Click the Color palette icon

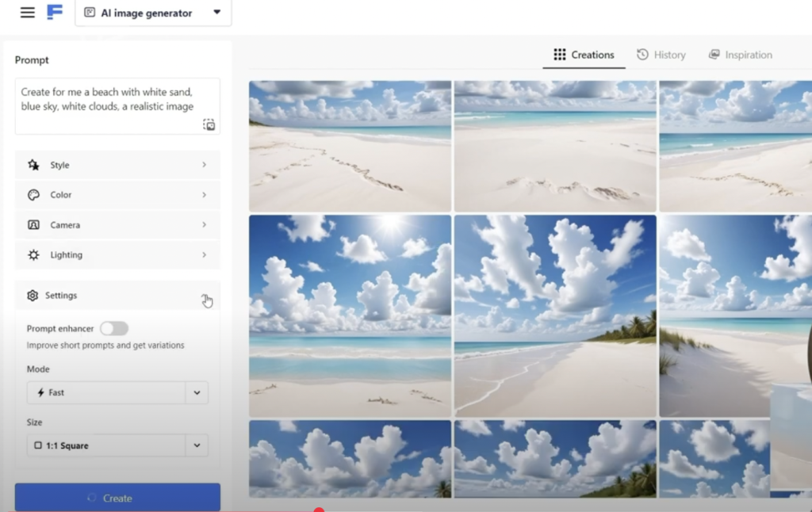(x=33, y=195)
